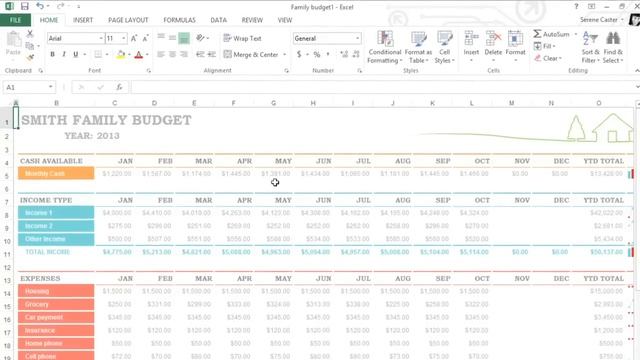This screenshot has height=360, width=640.
Task: Expand Merge & Center dropdown arrow
Action: pos(284,54)
